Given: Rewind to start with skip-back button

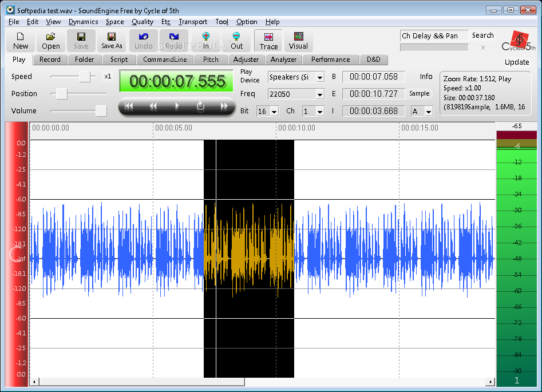Looking at the screenshot, I should 129,106.
